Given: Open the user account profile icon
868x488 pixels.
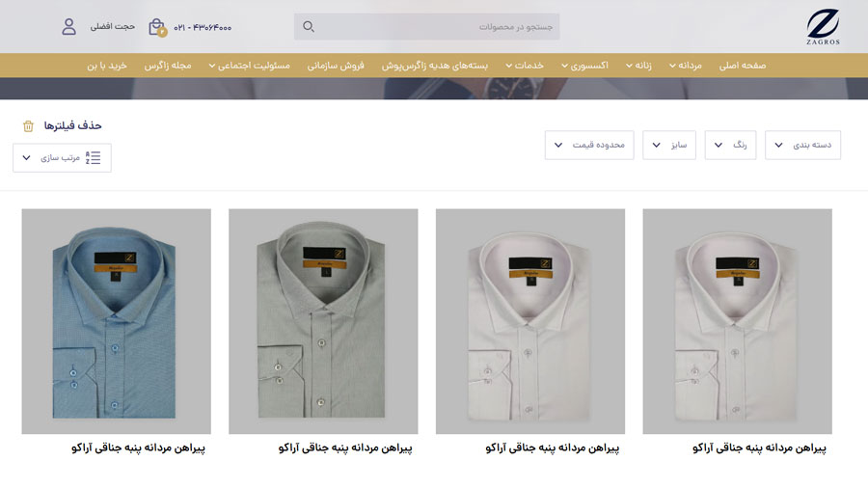Looking at the screenshot, I should pyautogui.click(x=68, y=27).
